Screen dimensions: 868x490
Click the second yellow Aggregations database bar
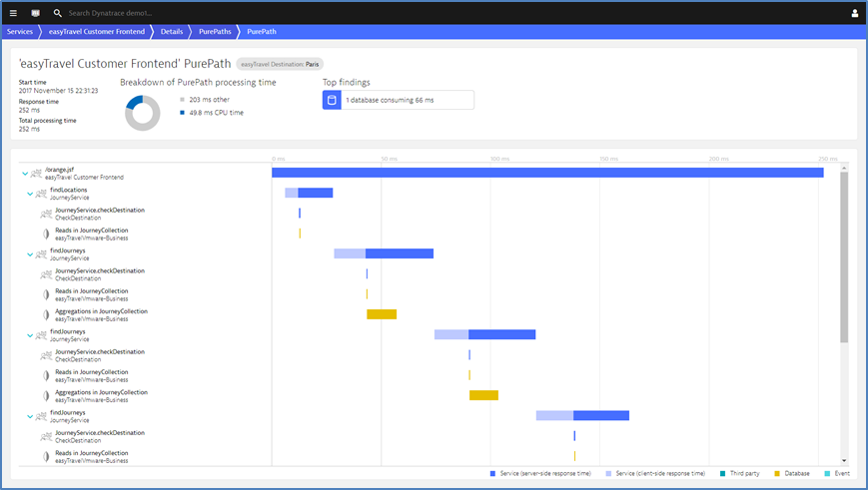(x=483, y=395)
